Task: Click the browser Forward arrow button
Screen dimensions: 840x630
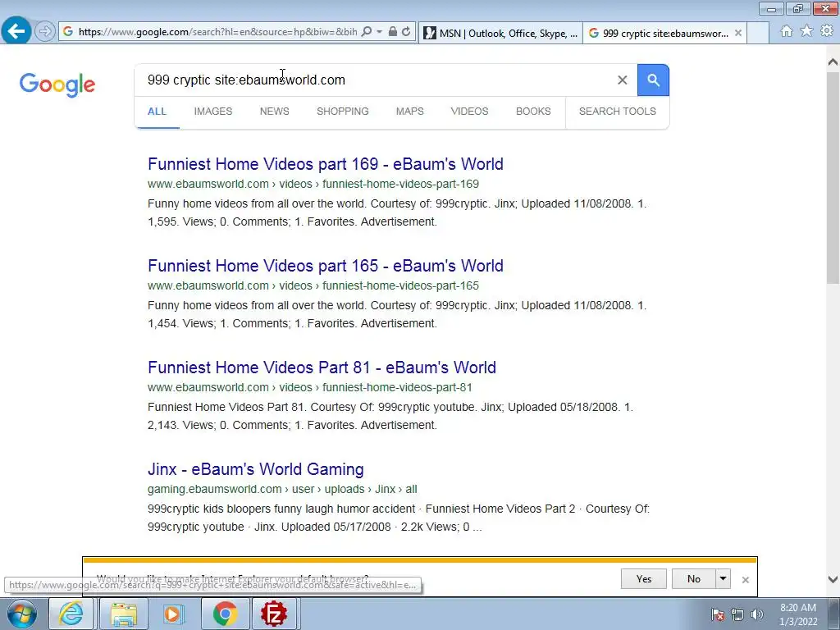Action: [45, 31]
